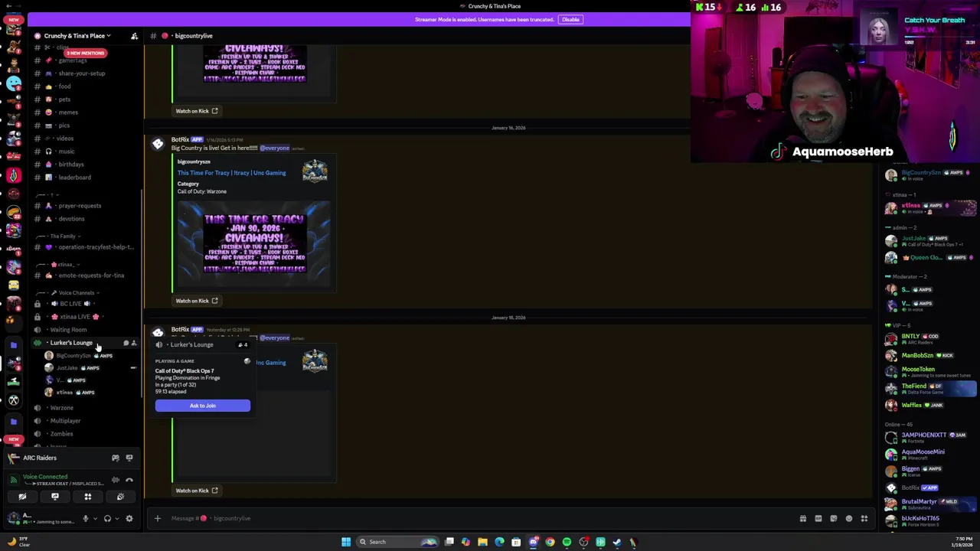Disconnect from voice with the hang-up icon
This screenshot has height=551, width=980.
pyautogui.click(x=129, y=480)
